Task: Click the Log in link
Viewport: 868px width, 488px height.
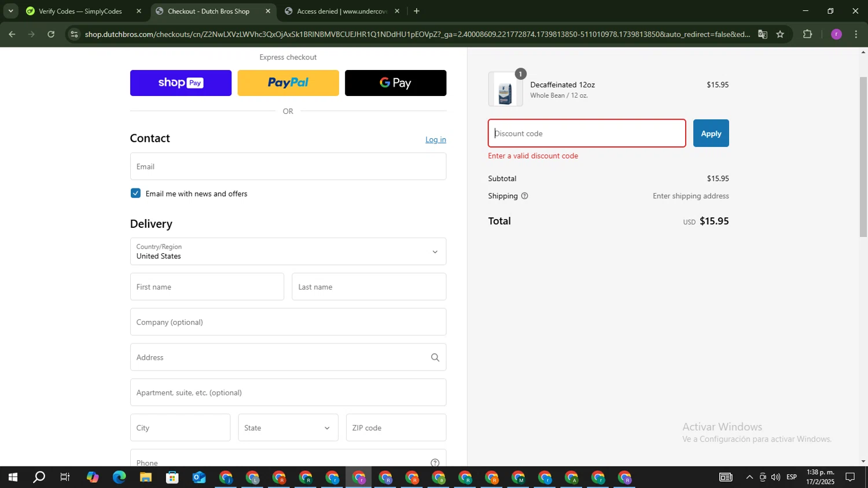Action: click(436, 139)
